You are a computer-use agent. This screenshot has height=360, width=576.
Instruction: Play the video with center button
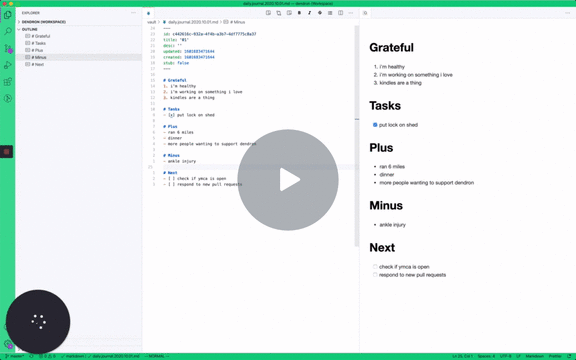288,180
